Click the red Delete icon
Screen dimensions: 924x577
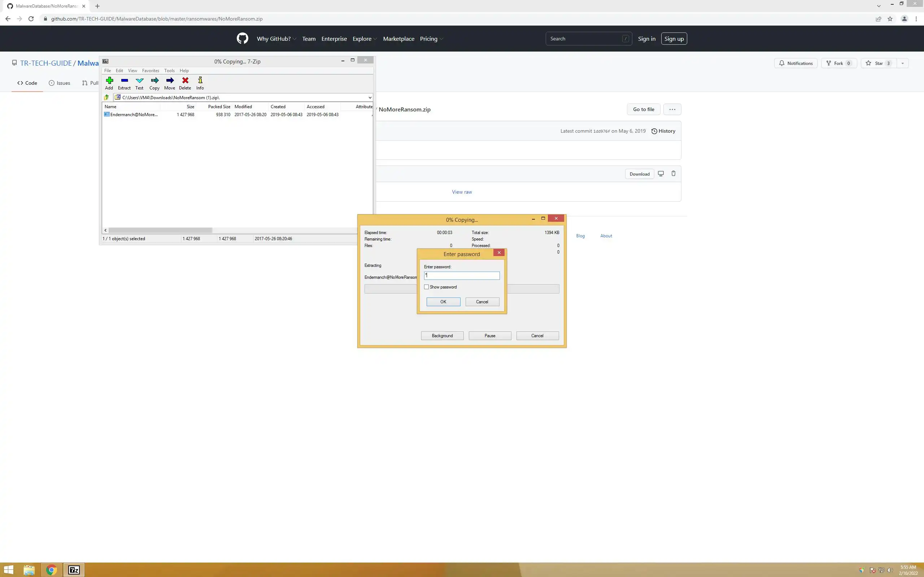click(185, 80)
